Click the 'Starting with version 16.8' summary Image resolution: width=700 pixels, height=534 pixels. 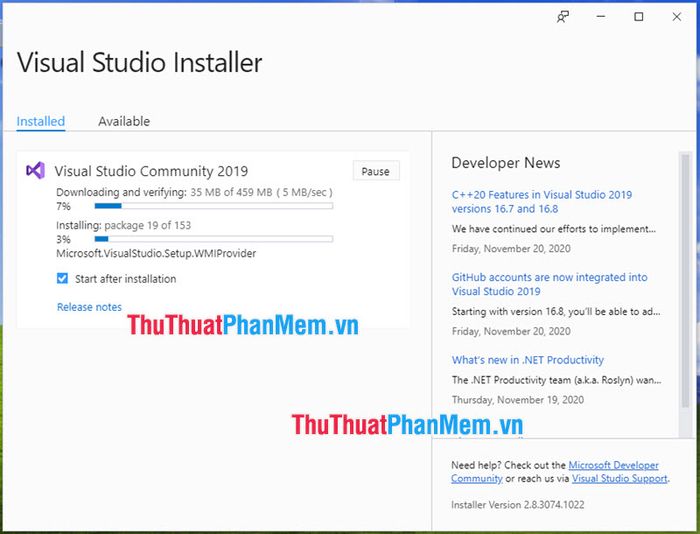(556, 311)
